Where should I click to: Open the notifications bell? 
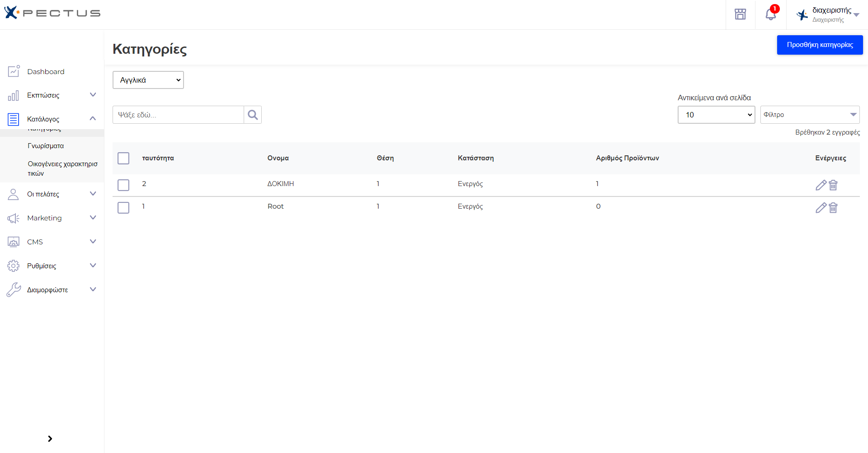pos(771,14)
